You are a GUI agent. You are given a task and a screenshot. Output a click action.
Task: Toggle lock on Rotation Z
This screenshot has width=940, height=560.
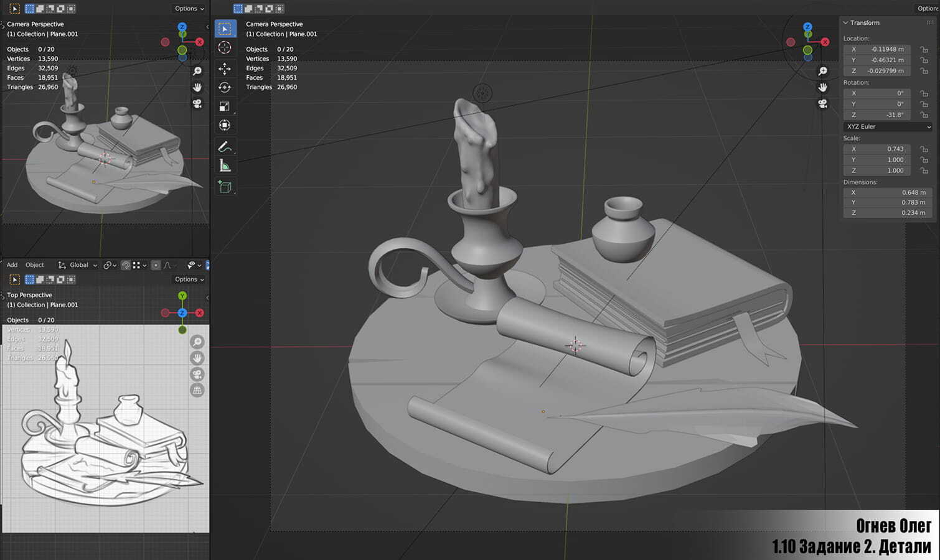tap(924, 115)
